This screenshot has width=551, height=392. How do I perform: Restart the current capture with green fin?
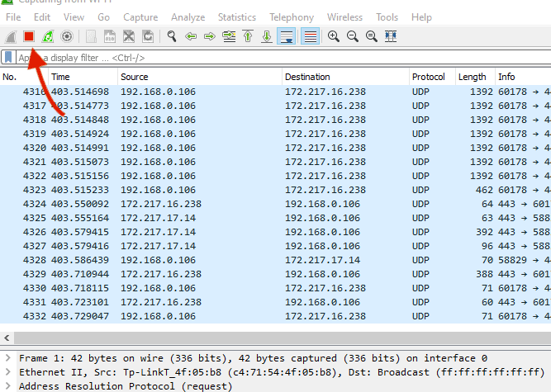click(48, 36)
